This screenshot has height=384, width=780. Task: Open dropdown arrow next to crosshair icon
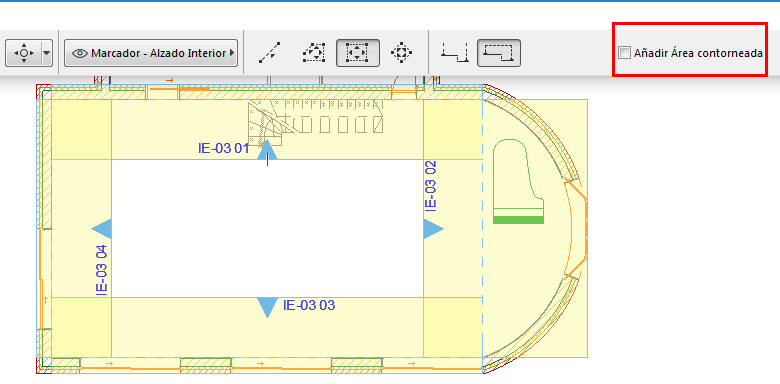(x=47, y=53)
